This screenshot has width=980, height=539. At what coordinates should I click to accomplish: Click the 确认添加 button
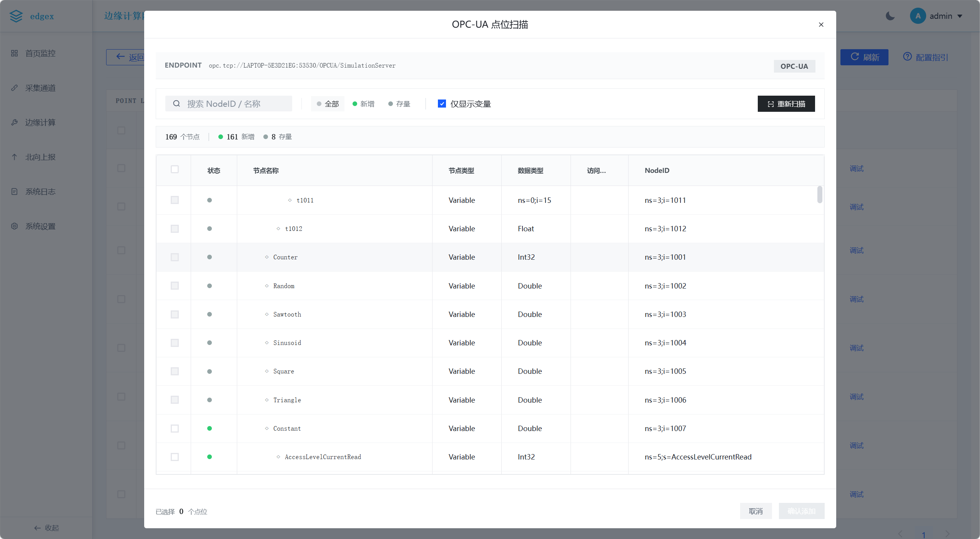[x=802, y=511]
